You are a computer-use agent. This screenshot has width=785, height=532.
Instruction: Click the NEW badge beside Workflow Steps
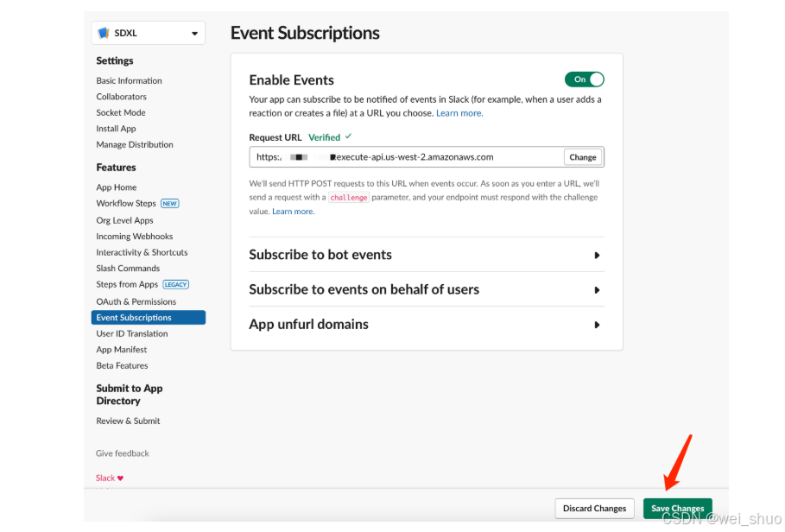tap(170, 204)
